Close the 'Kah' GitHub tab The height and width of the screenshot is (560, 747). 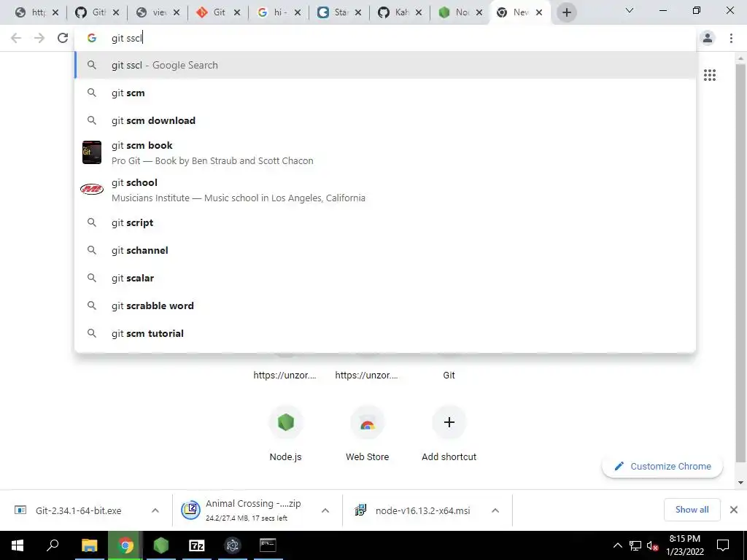(x=418, y=12)
